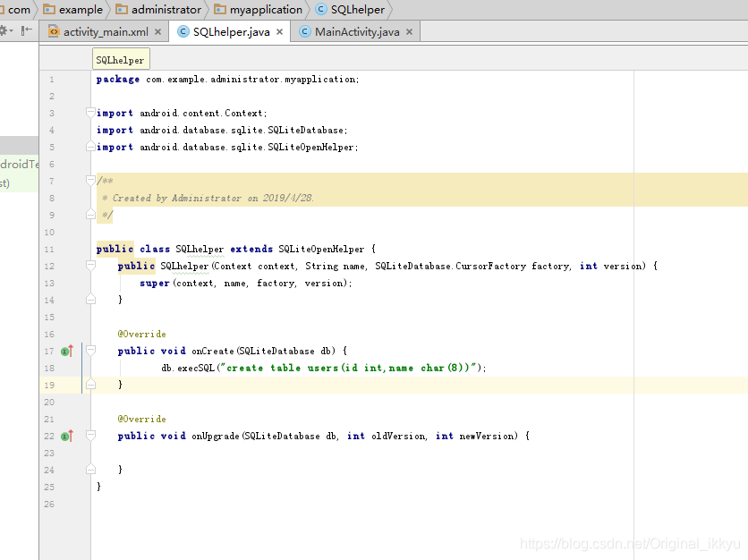This screenshot has width=748, height=560.
Task: Click the constructor end fold marker line 14
Action: click(90, 300)
